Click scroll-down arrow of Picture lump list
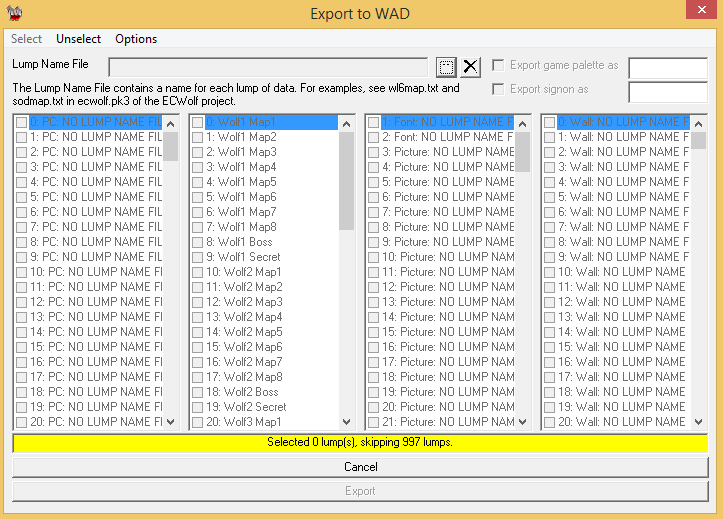Screen dimensions: 723x519 tap(522, 421)
